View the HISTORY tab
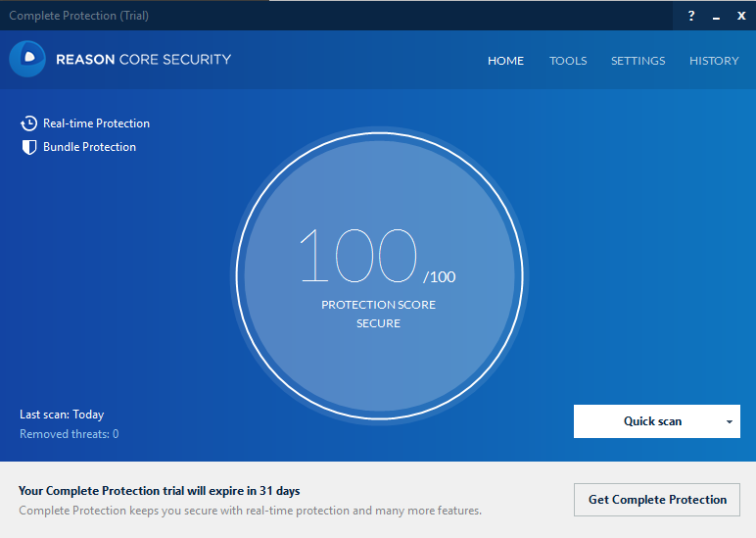This screenshot has width=756, height=538. coord(714,61)
